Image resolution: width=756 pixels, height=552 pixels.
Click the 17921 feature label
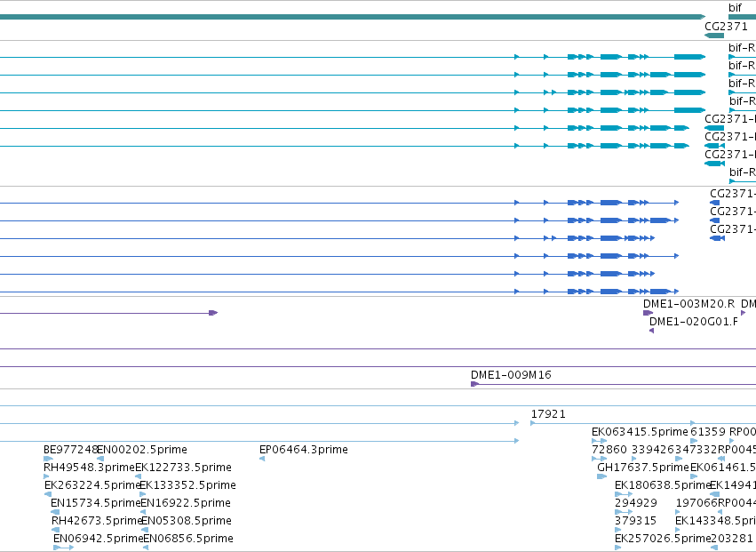[x=548, y=414]
